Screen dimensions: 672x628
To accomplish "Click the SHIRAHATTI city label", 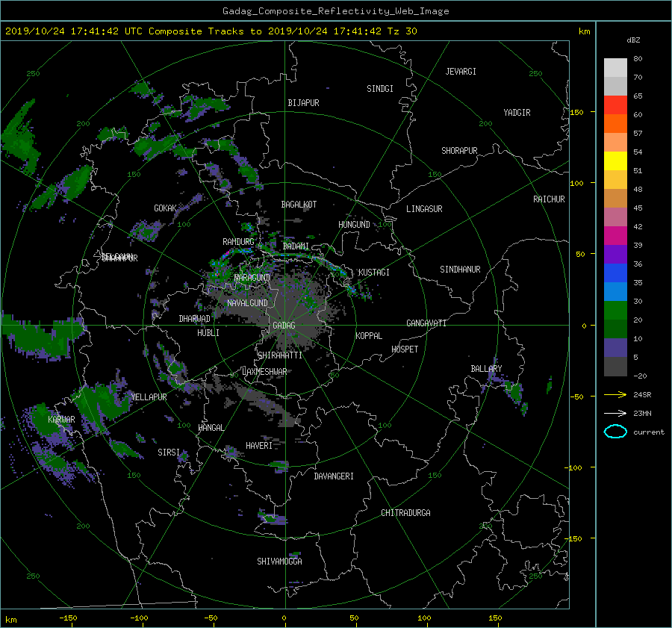I will (x=280, y=355).
